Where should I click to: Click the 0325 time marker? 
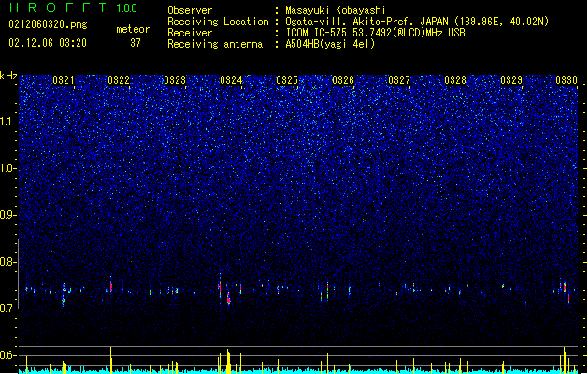click(x=287, y=80)
